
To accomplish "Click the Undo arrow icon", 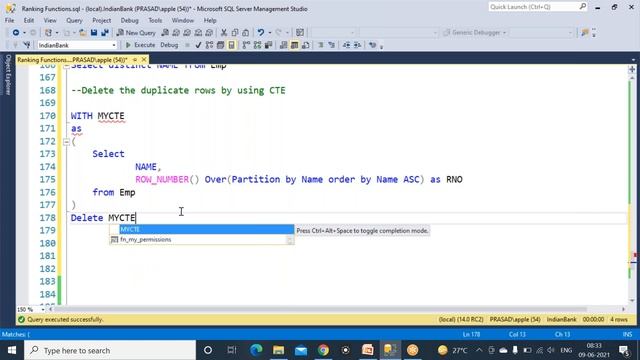I will pos(260,33).
